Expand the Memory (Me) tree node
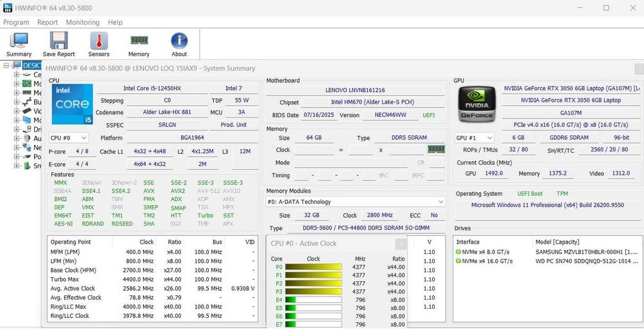Viewport: 644px width, 332px height. coord(17,93)
